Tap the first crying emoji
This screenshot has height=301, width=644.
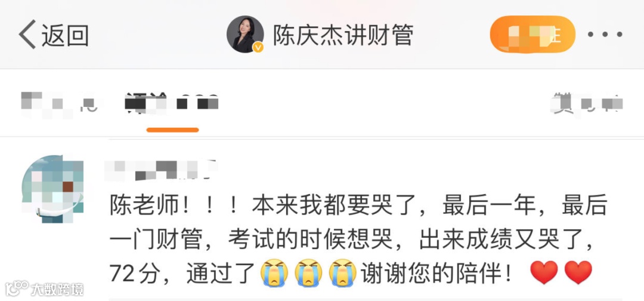tap(274, 272)
